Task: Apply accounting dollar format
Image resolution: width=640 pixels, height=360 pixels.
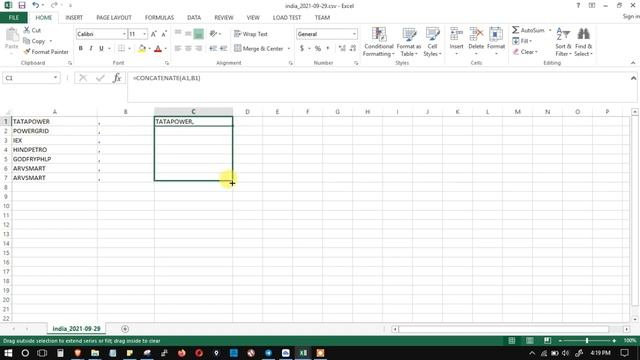Action: 302,49
